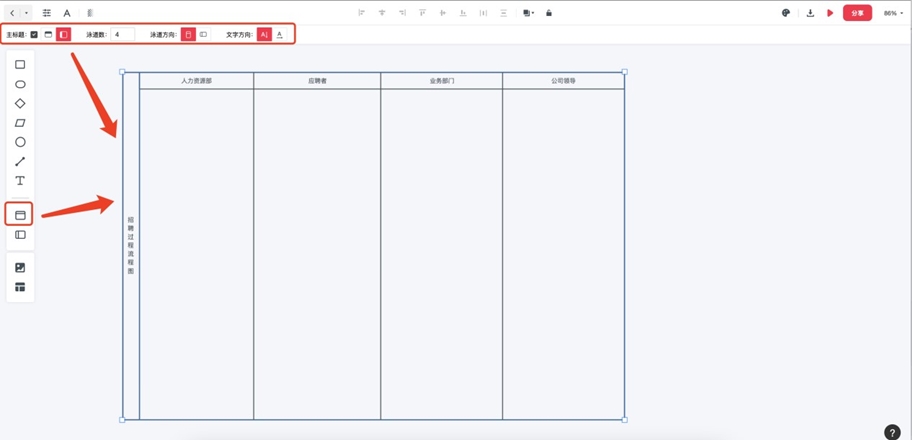Viewport: 912px width, 440px height.
Task: Align selected objects to the left
Action: (x=361, y=13)
